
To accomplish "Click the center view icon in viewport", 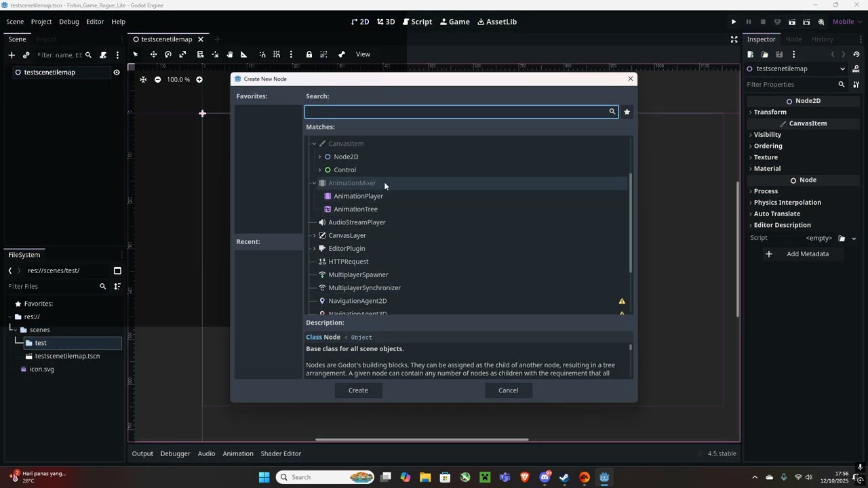I will [x=143, y=79].
